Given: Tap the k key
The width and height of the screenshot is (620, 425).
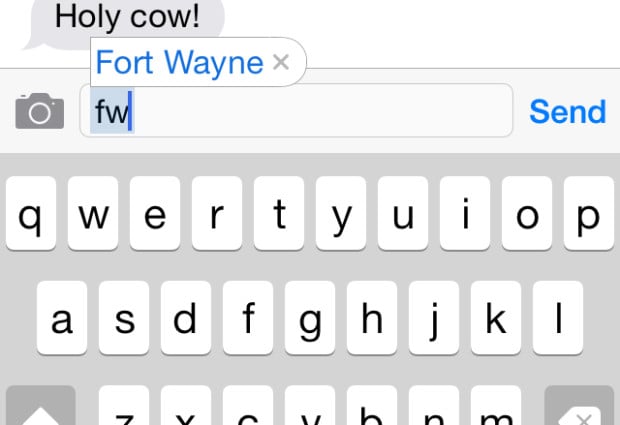Looking at the screenshot, I should click(x=496, y=318).
